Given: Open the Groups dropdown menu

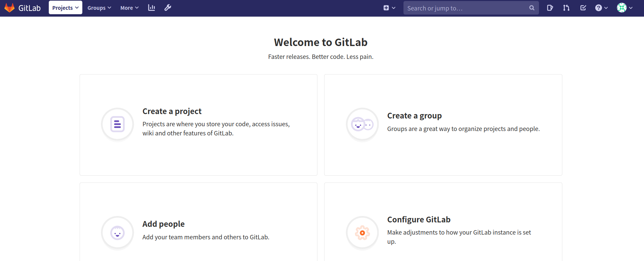Looking at the screenshot, I should coord(99,8).
